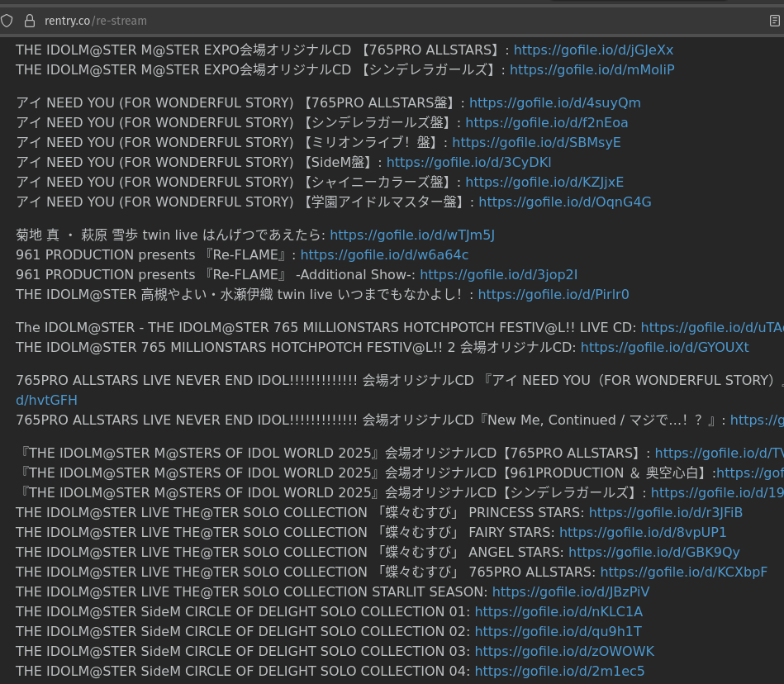Open ANGEL STARS link GBK9Qy
784x684 pixels.
(654, 552)
